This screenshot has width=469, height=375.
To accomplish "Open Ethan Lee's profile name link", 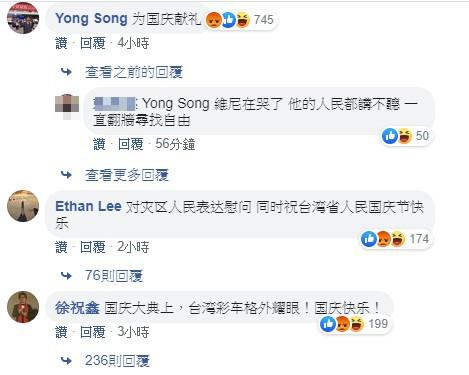I will pyautogui.click(x=88, y=206).
